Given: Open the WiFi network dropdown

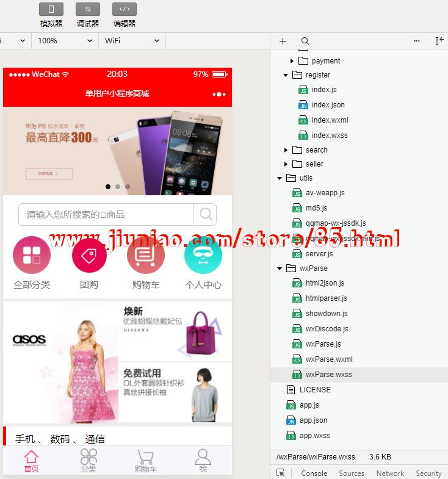Looking at the screenshot, I should [x=132, y=41].
